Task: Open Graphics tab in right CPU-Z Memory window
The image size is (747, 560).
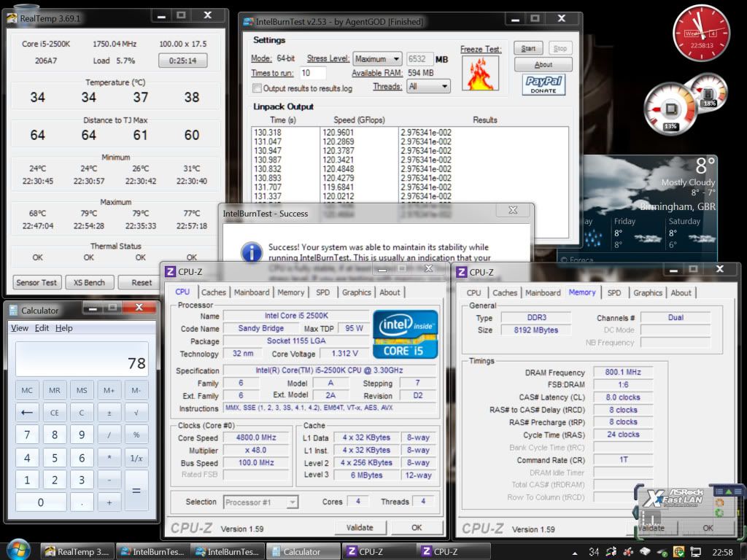Action: (648, 293)
